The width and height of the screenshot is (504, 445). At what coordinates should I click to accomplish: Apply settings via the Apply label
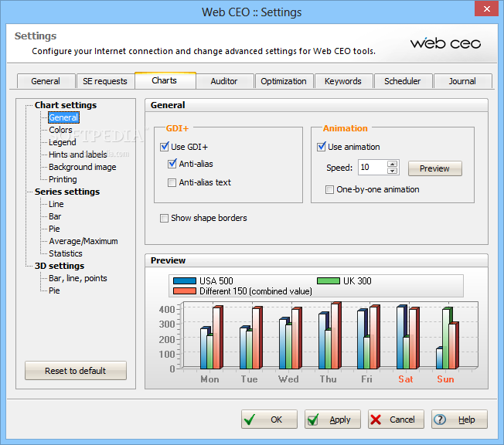[x=340, y=420]
